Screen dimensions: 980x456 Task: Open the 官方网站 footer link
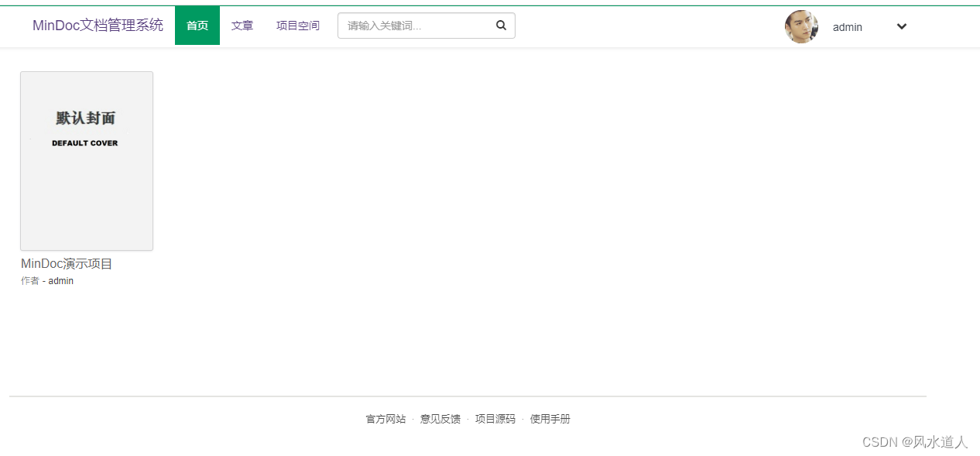coord(385,418)
